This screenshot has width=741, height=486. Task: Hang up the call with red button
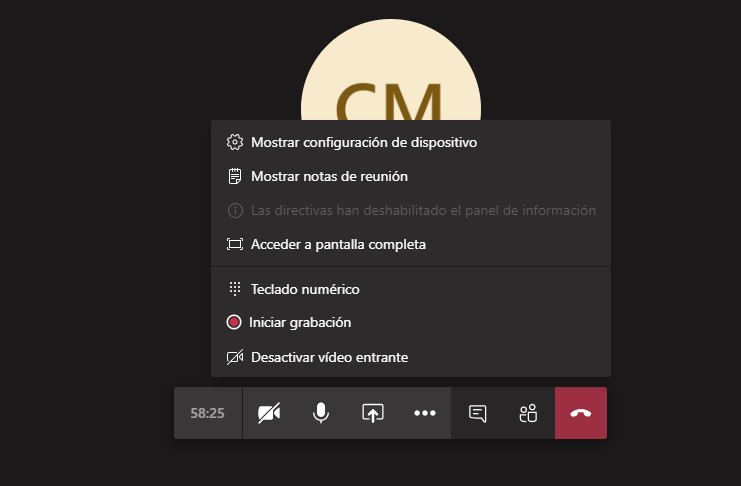581,413
